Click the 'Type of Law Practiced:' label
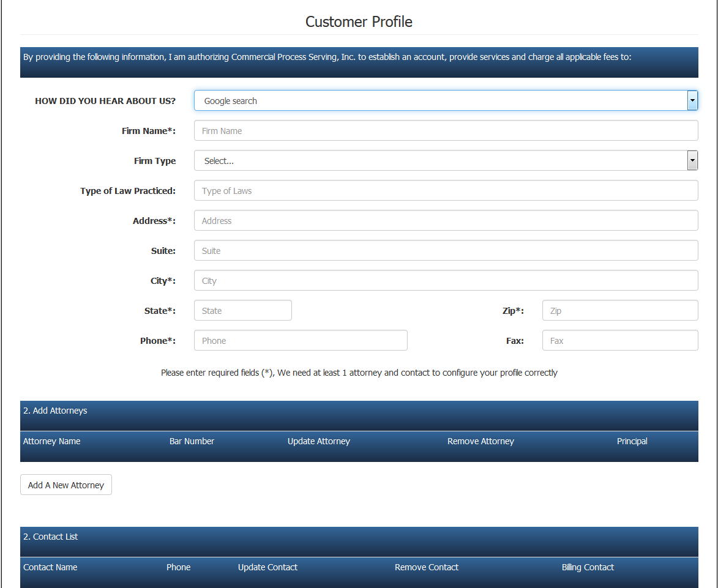 point(128,191)
